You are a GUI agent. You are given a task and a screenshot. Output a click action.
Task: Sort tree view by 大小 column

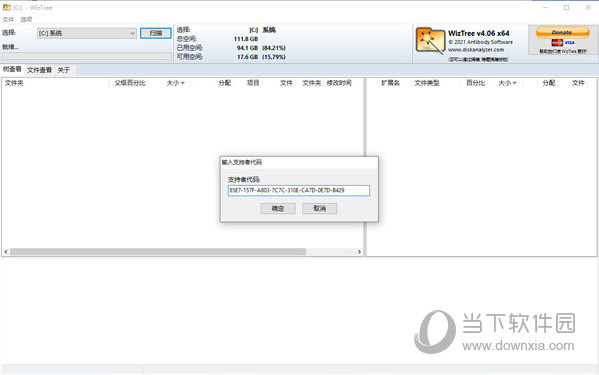(x=175, y=83)
